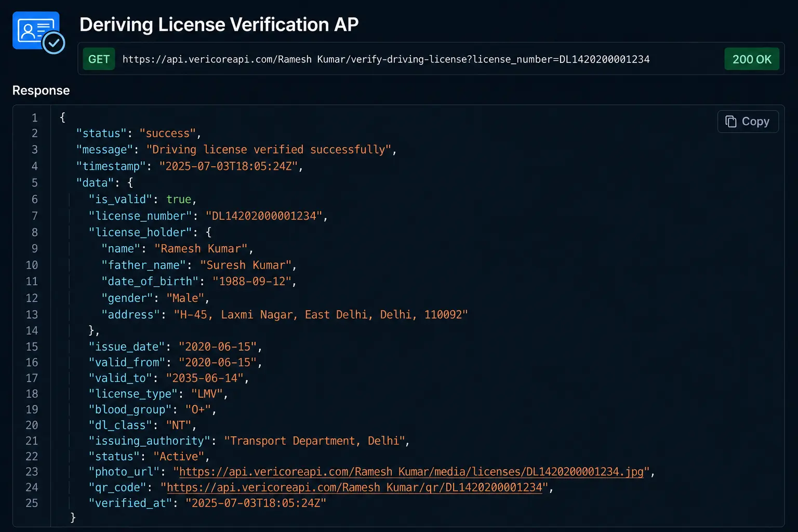Click the "2035-06-14" valid_to value
Viewport: 798px width, 532px height.
205,378
